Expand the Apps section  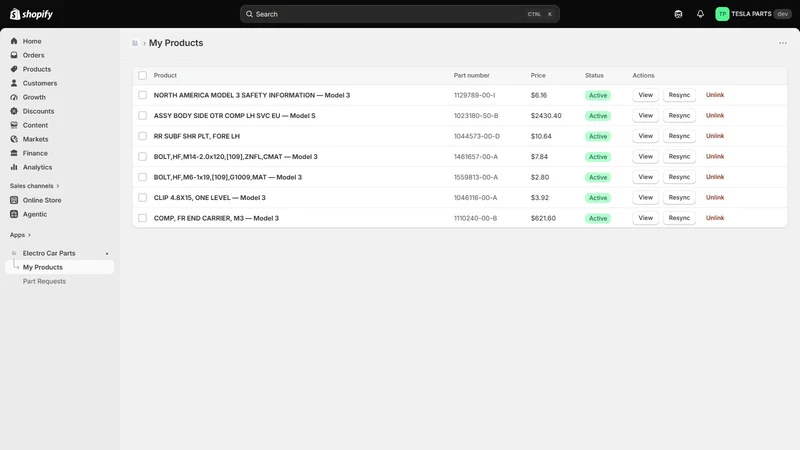click(20, 235)
